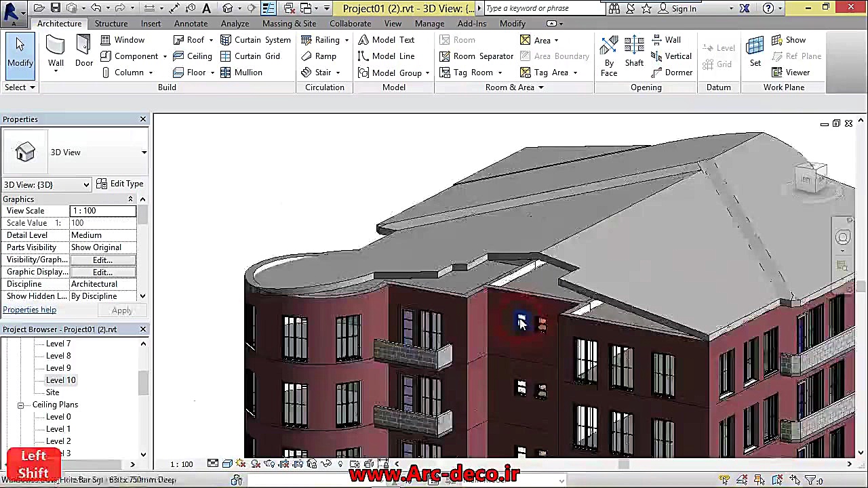
Task: Open the Floor dropdown arrow
Action: 212,73
